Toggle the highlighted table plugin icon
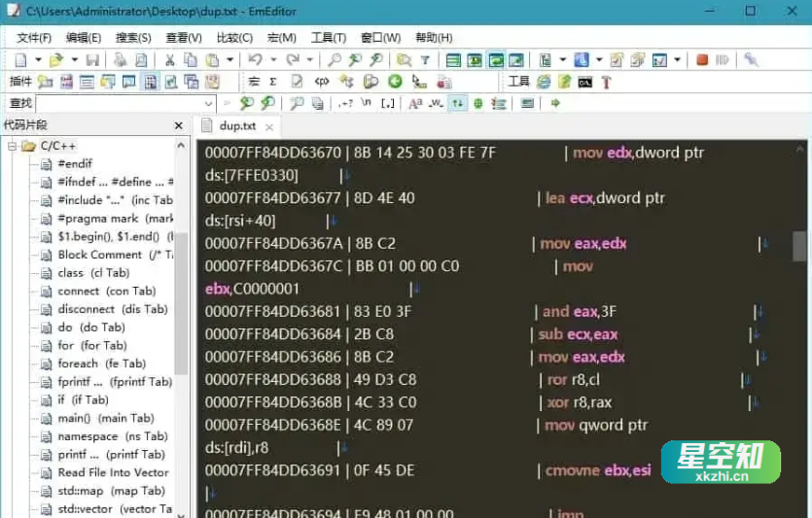The image size is (812, 518). 151,82
